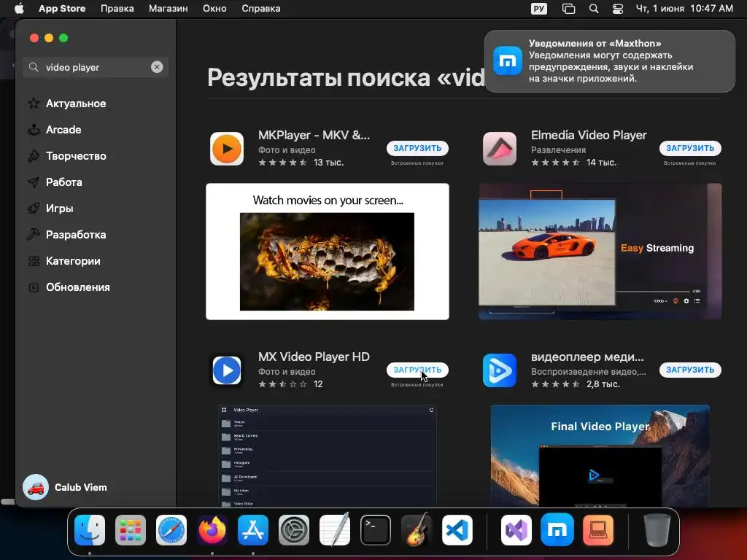Open Terminal from the Dock
This screenshot has height=560, width=747.
pos(376,530)
